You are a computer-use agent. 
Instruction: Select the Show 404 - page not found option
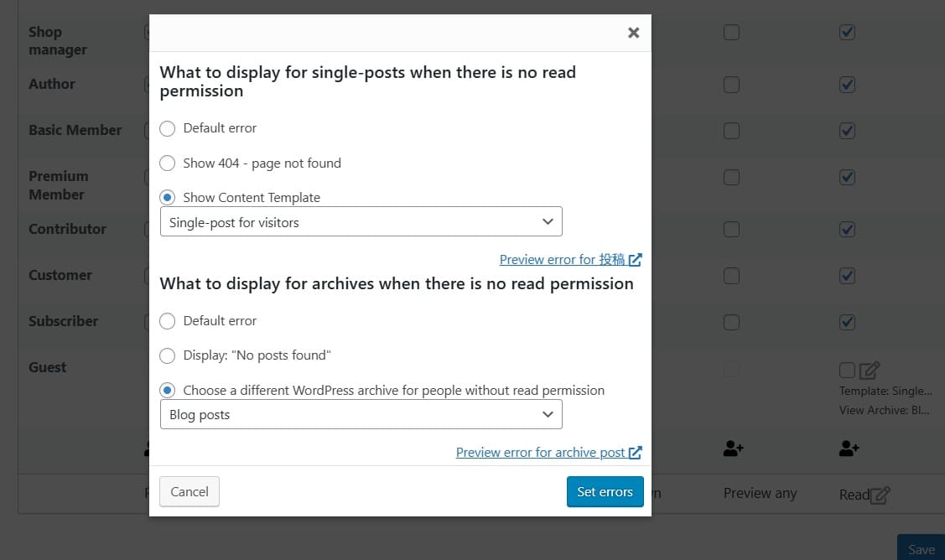168,163
